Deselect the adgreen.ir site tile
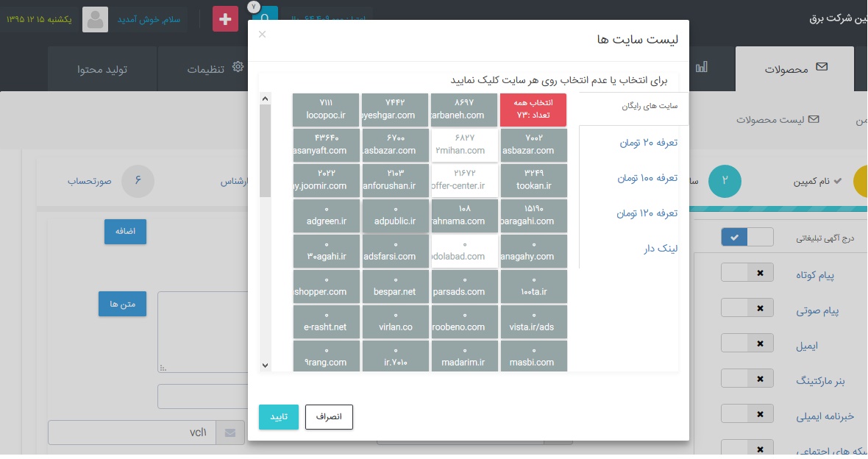This screenshot has width=868, height=459. tap(326, 216)
